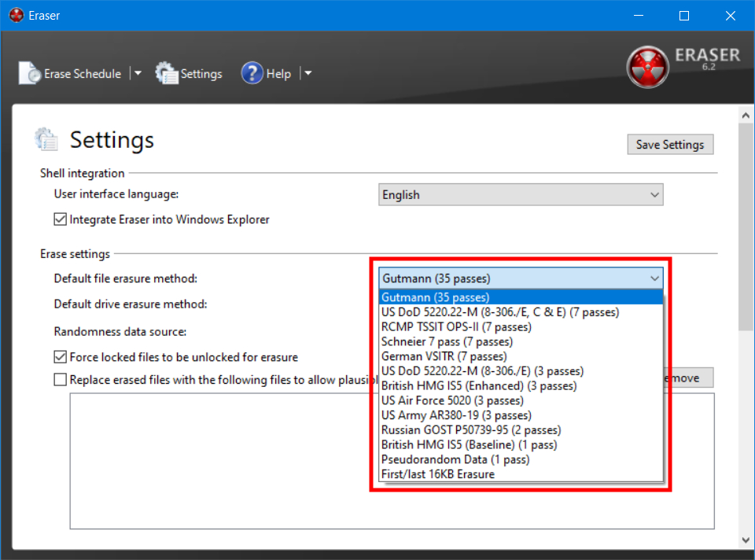Choose British HMG IS5 (Baseline) (1 pass)

coord(521,444)
